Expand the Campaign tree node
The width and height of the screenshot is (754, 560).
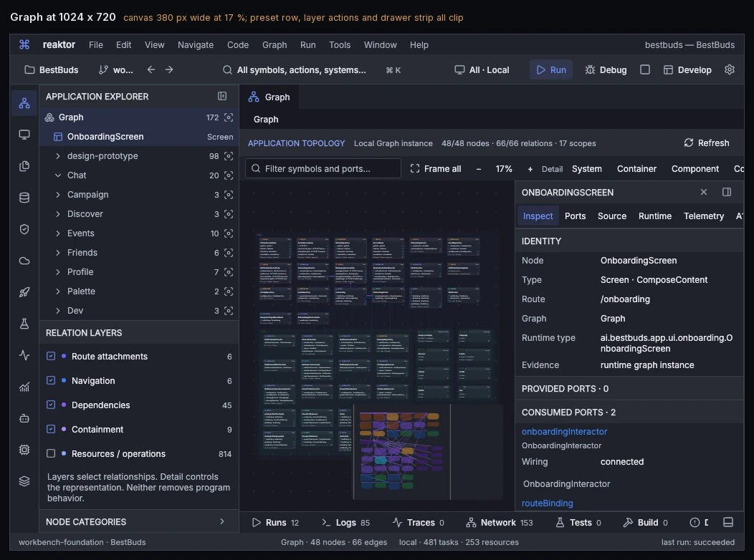58,195
